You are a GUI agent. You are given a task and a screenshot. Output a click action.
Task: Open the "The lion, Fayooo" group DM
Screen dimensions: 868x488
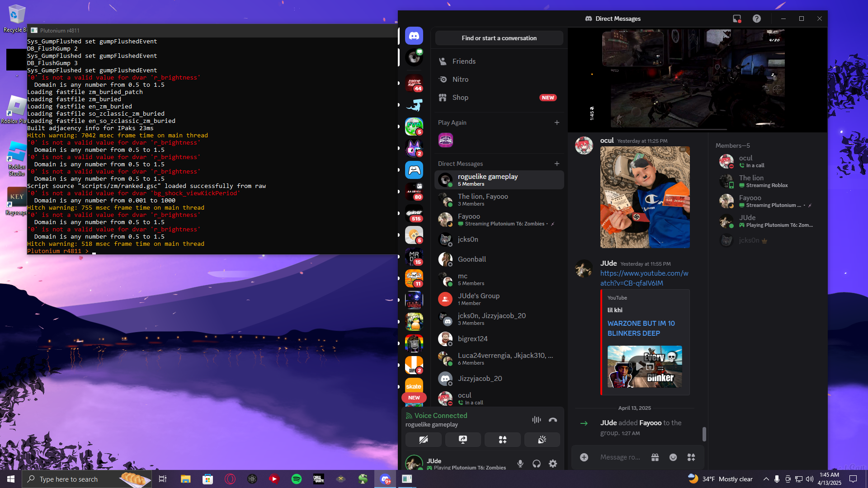pyautogui.click(x=499, y=200)
